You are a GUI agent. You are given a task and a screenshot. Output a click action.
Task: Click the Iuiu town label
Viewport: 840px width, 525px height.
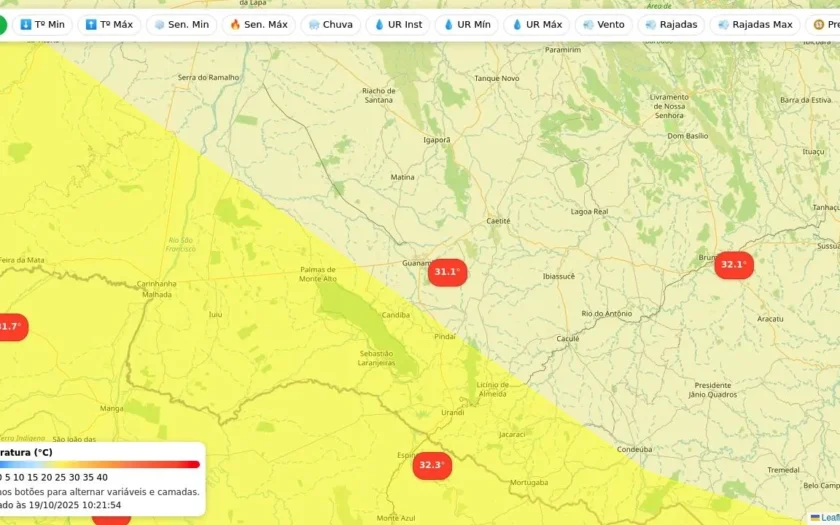(215, 314)
